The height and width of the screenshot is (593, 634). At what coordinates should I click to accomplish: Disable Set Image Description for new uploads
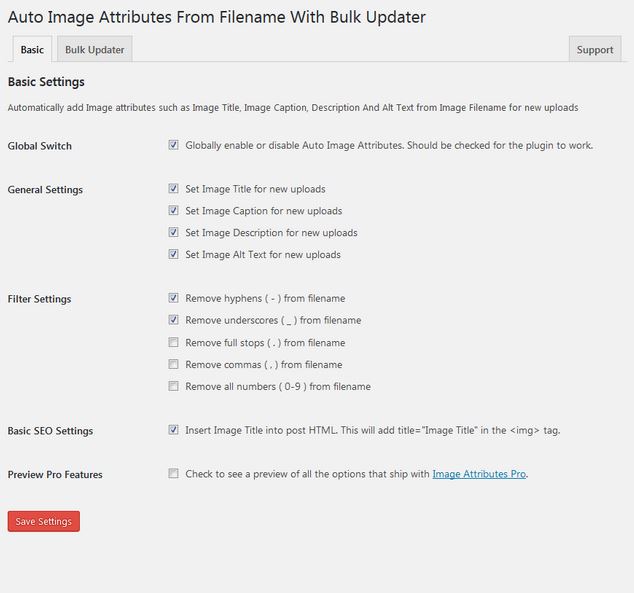pos(173,232)
